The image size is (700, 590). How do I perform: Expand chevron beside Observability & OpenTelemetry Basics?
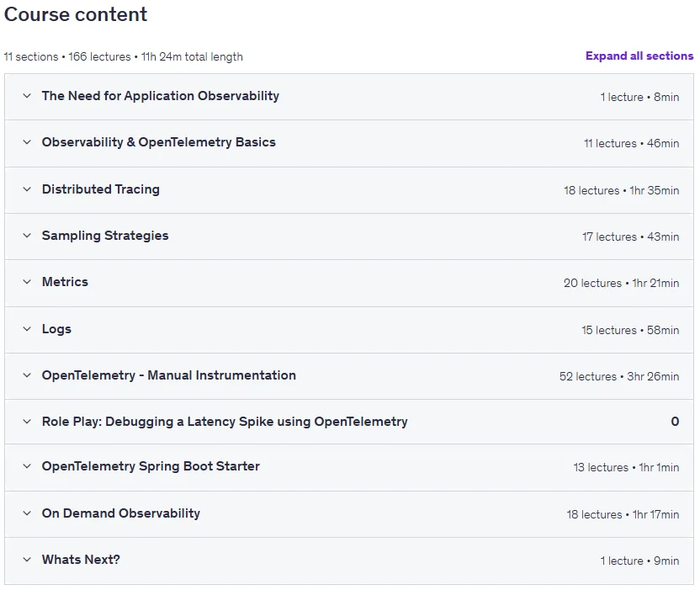pos(27,142)
